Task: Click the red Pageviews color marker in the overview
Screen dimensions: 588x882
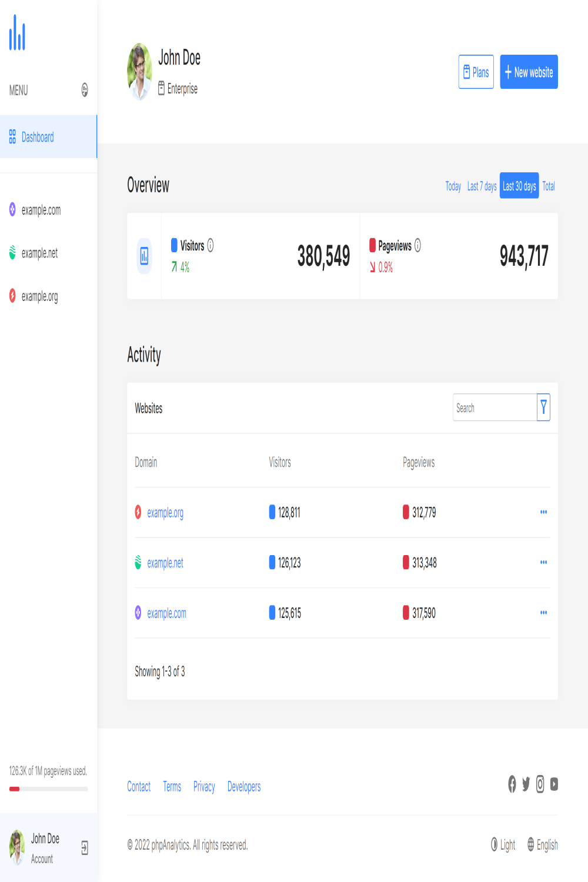Action: pyautogui.click(x=372, y=245)
